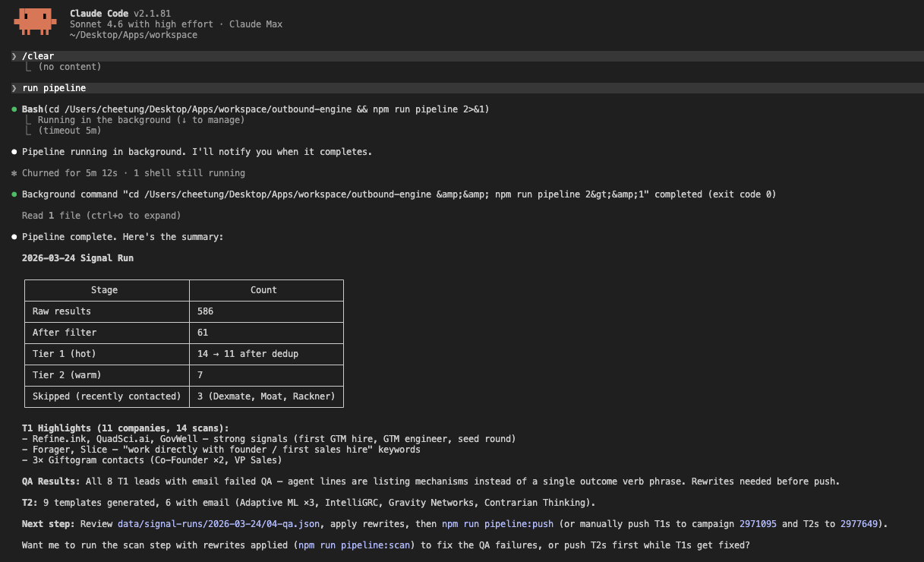This screenshot has width=924, height=562.
Task: Click 'Sonnet 4.6 with high effort · Claude Max'
Action: (175, 24)
